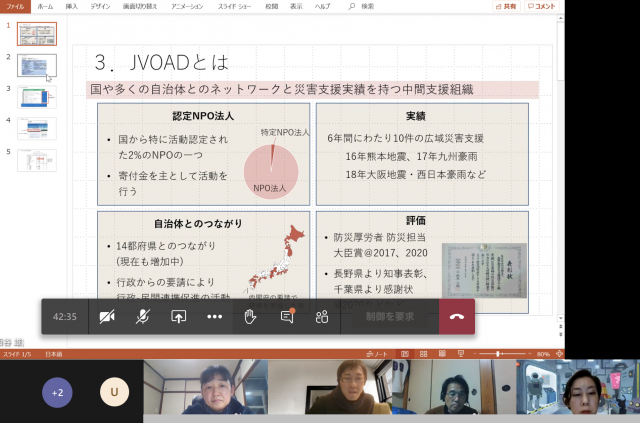Image resolution: width=640 pixels, height=423 pixels.
Task: Open the ファイル tab in PowerPoint
Action: [x=15, y=6]
